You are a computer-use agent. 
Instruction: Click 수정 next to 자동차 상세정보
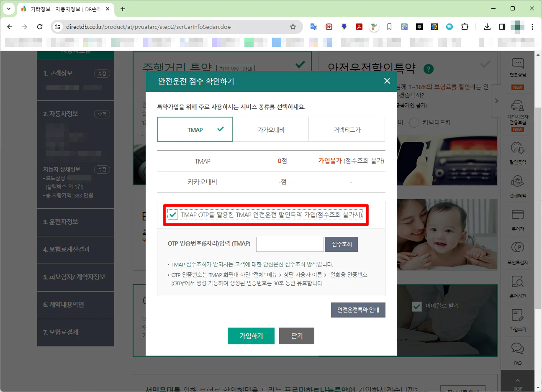pos(102,169)
